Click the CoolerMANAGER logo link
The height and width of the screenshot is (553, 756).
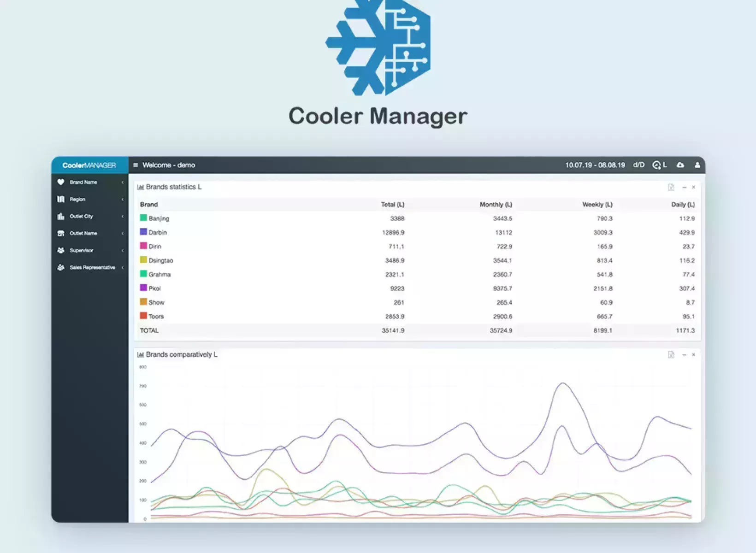(89, 165)
